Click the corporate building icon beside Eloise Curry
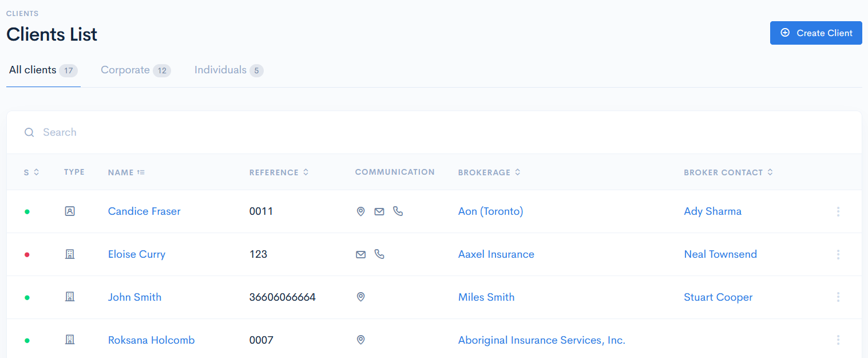 coord(70,254)
